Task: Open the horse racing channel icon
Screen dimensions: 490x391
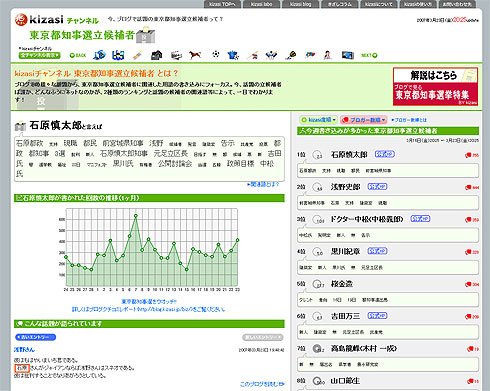Action: [195, 55]
